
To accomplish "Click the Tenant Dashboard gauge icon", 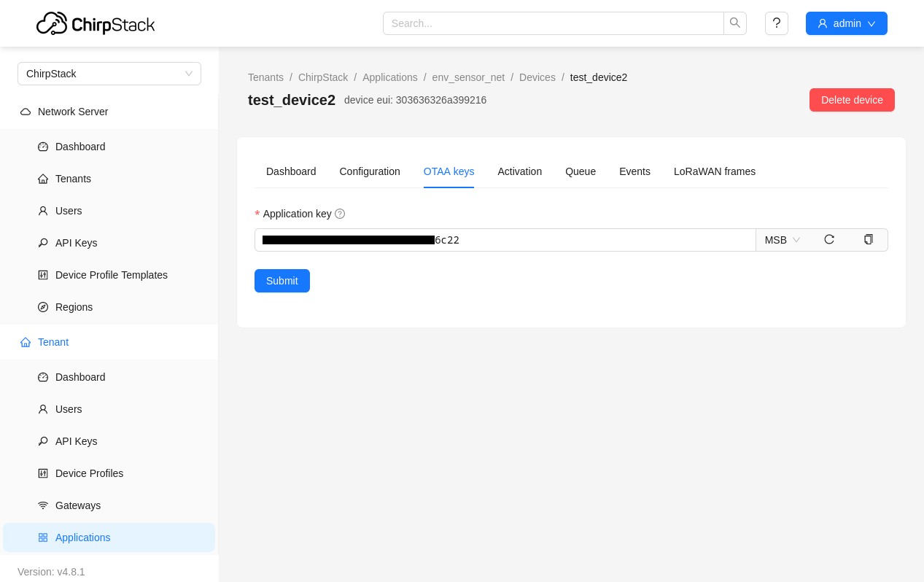I will click(43, 377).
